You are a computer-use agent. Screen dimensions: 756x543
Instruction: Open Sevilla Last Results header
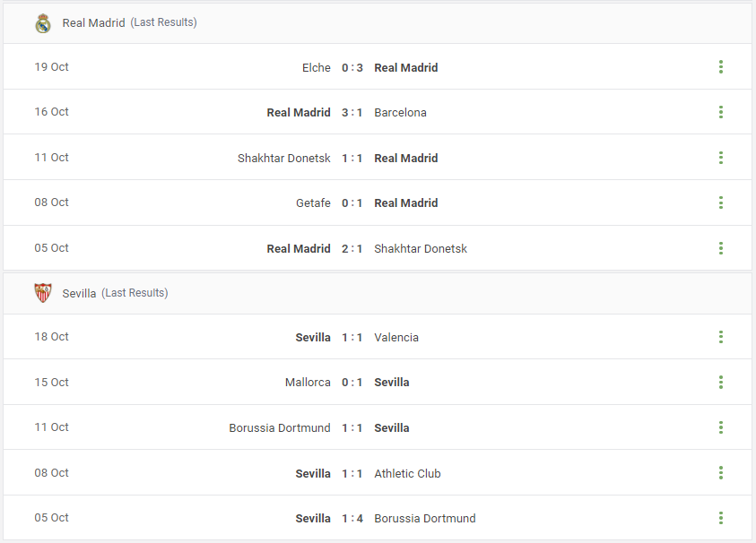coord(115,293)
